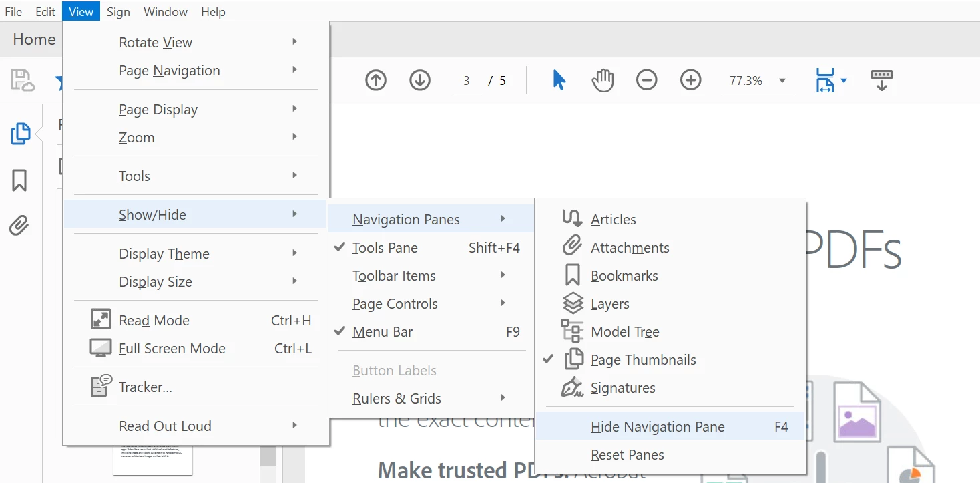This screenshot has height=483, width=980.
Task: Open the Window menu
Action: pos(166,11)
